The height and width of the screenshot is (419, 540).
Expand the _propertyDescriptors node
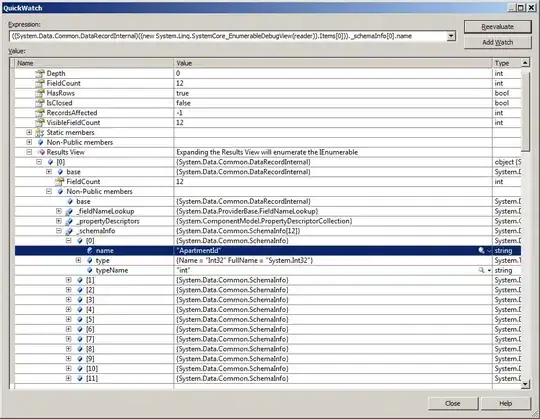click(x=59, y=221)
